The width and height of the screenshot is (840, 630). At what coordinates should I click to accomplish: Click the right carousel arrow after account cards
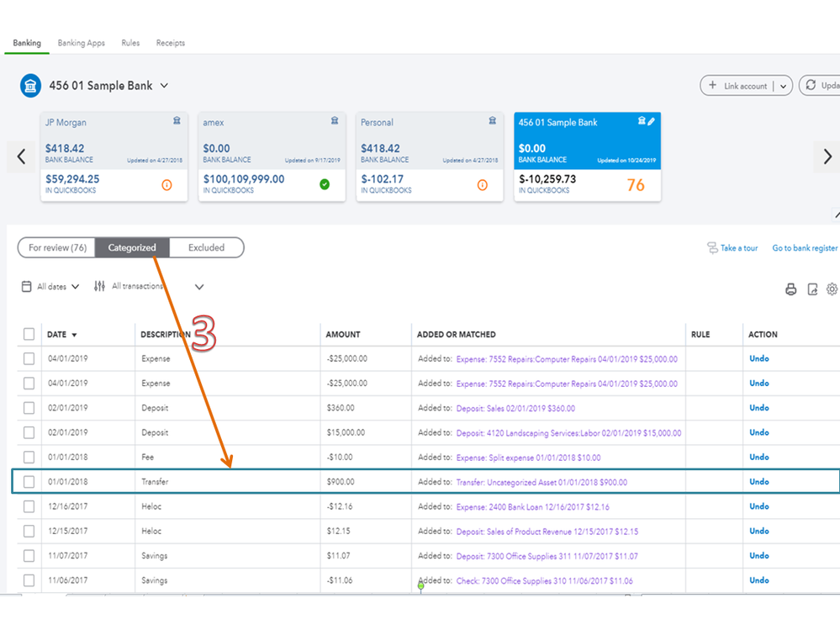coord(827,156)
